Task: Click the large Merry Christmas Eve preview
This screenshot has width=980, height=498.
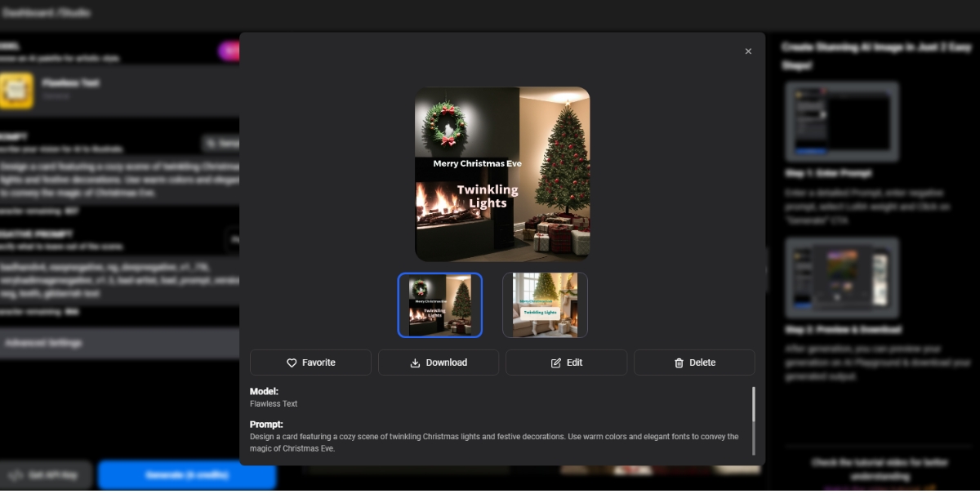Action: (502, 174)
